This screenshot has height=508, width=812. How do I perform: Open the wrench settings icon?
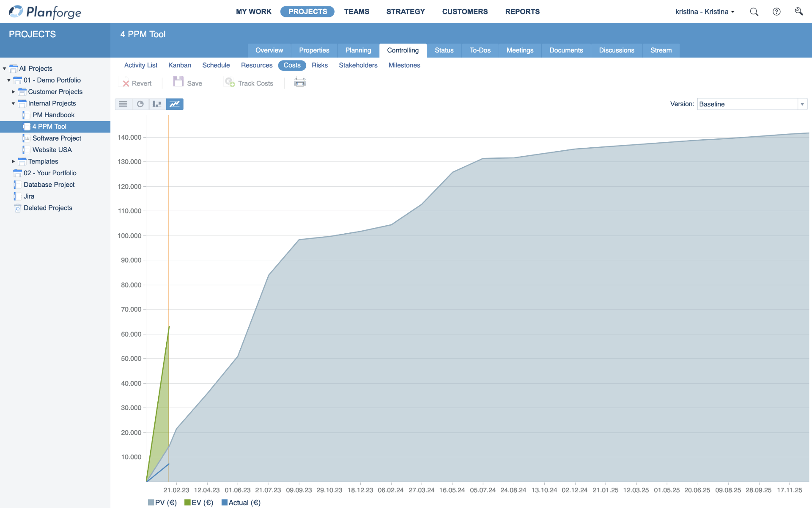pos(798,11)
